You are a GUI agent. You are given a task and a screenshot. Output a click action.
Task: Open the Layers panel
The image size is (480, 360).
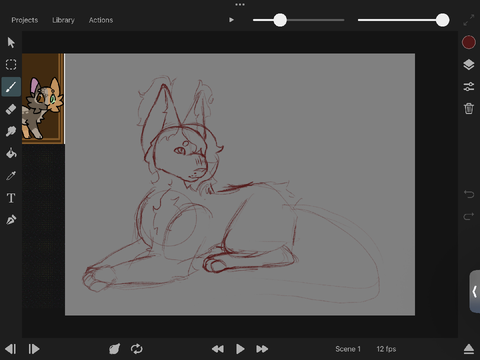(x=469, y=65)
